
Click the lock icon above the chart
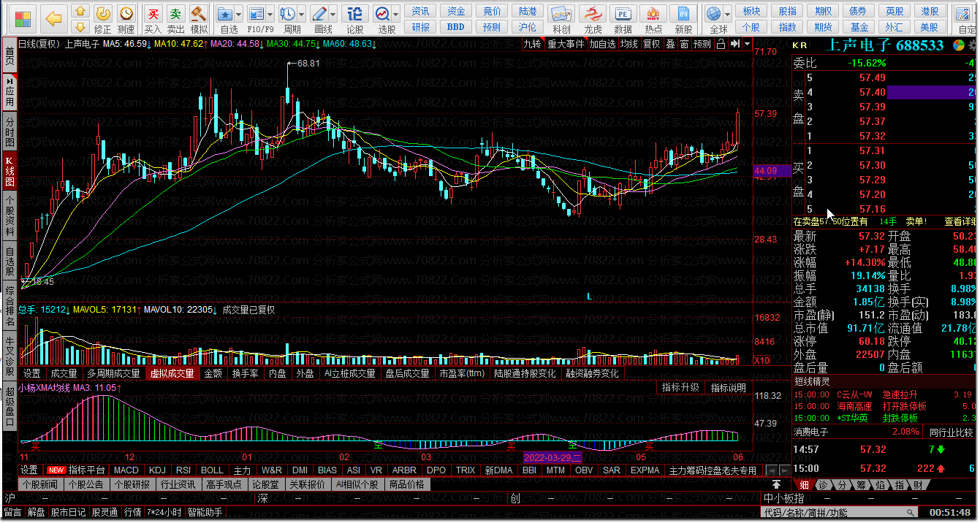[721, 44]
